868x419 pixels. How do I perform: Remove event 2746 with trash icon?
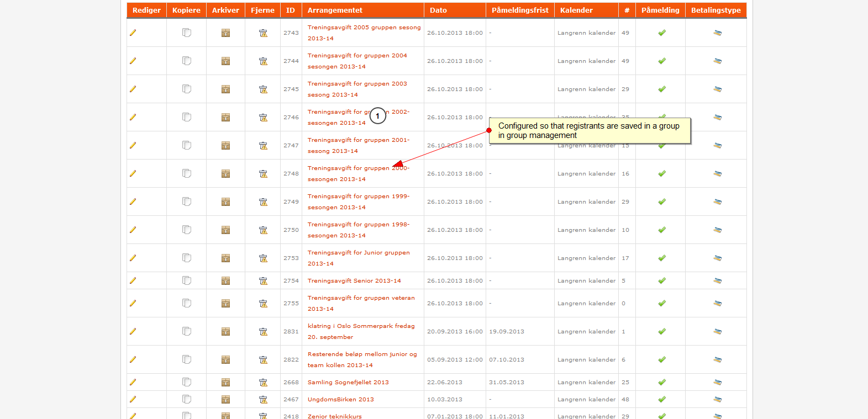pos(263,117)
